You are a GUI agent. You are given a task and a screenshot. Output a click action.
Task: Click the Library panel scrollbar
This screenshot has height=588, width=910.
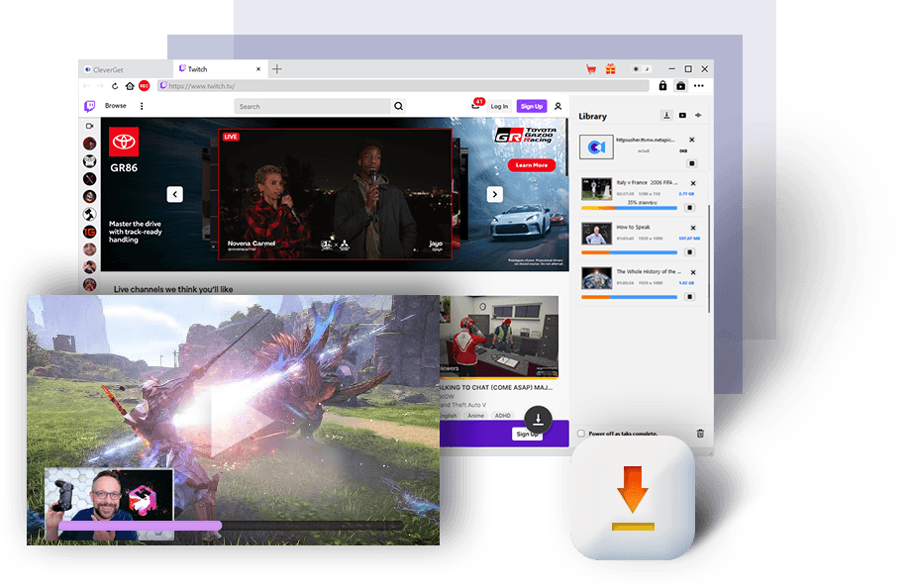pyautogui.click(x=709, y=258)
